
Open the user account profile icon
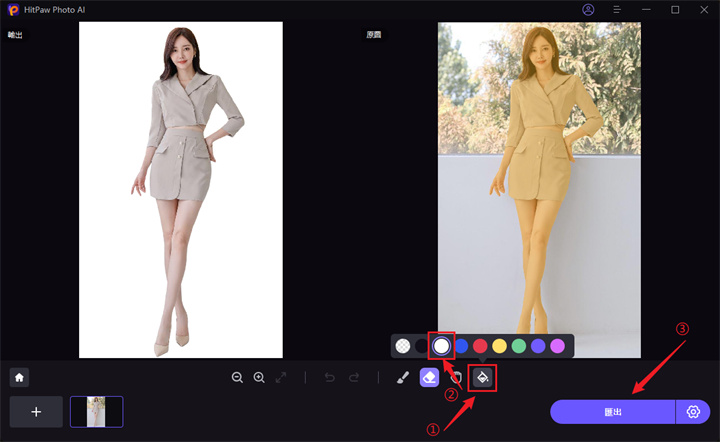[x=588, y=10]
